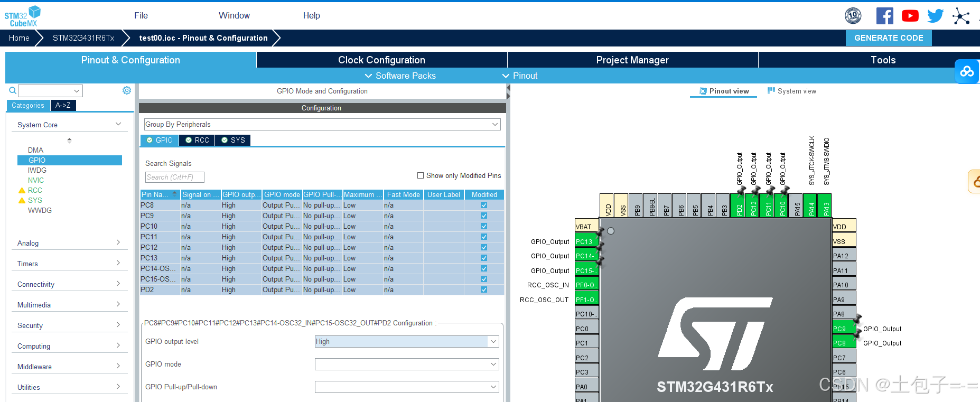This screenshot has height=402, width=980.
Task: Enable Show only Modified Pins checkbox
Action: pos(421,175)
